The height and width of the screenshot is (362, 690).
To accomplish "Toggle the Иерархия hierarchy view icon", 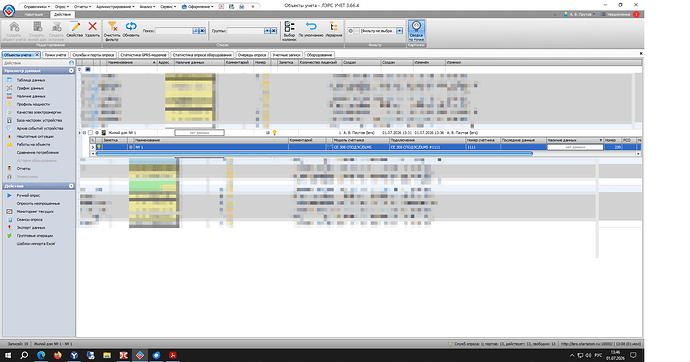I will tap(334, 29).
